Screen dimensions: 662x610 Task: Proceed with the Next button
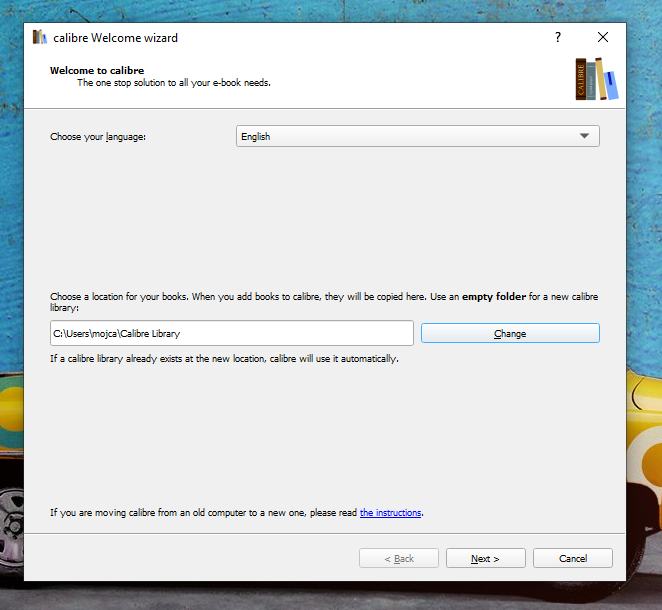[485, 558]
